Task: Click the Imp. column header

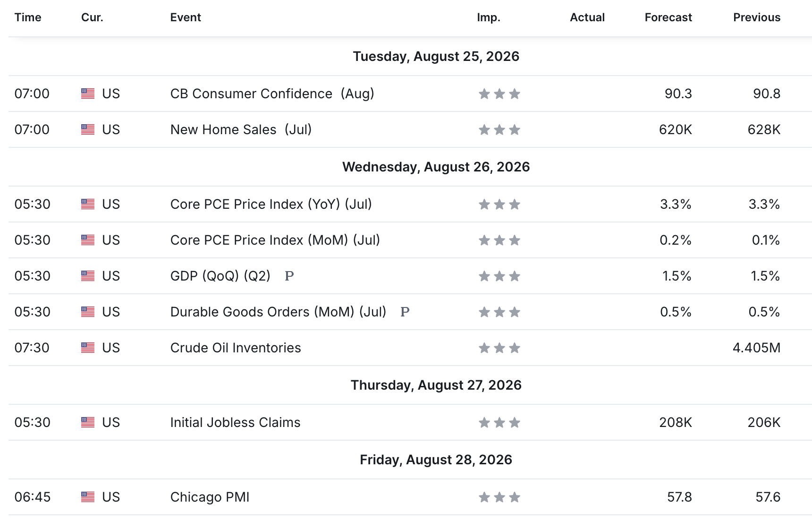Action: pyautogui.click(x=489, y=17)
